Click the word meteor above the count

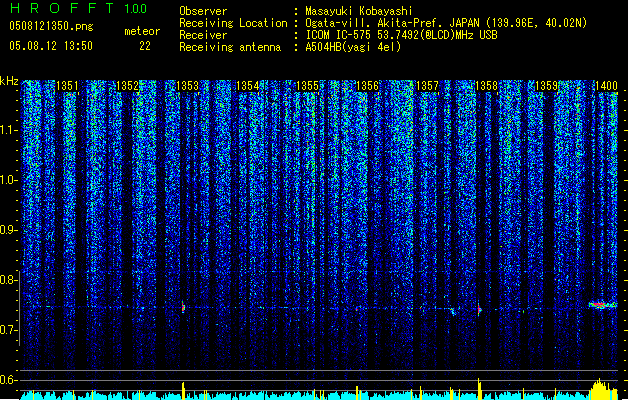[x=142, y=31]
